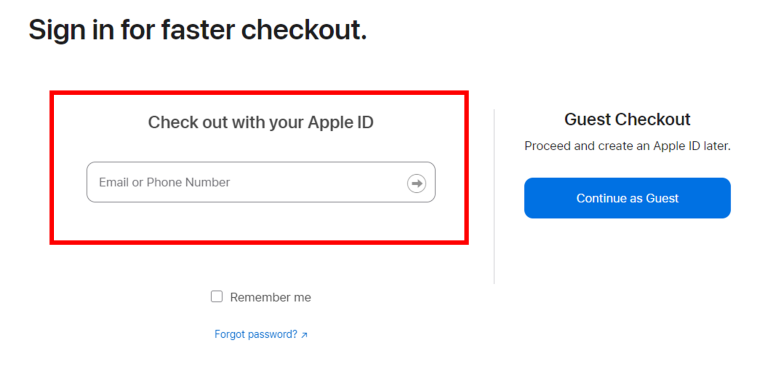Click the Sign in for faster checkout heading
The width and height of the screenshot is (773, 367).
coord(198,30)
